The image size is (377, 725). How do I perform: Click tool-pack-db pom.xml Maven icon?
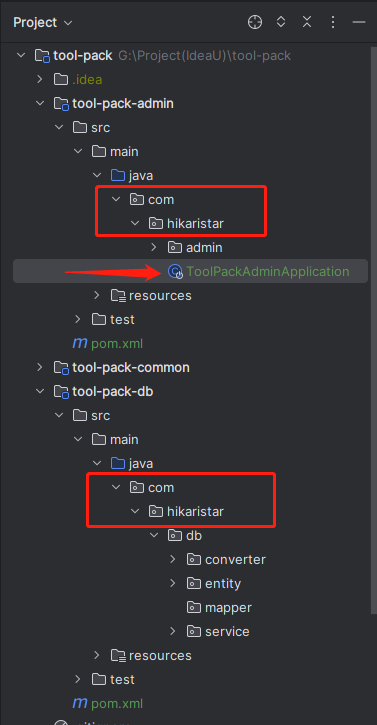[x=80, y=703]
